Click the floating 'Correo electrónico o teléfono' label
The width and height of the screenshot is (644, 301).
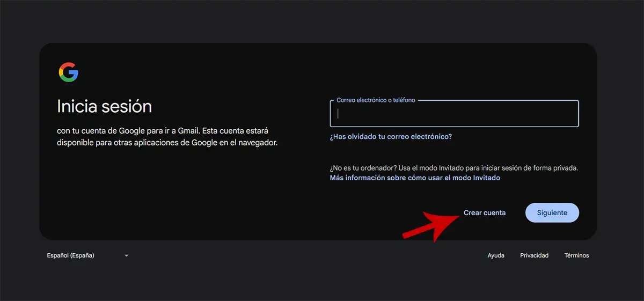pos(376,100)
